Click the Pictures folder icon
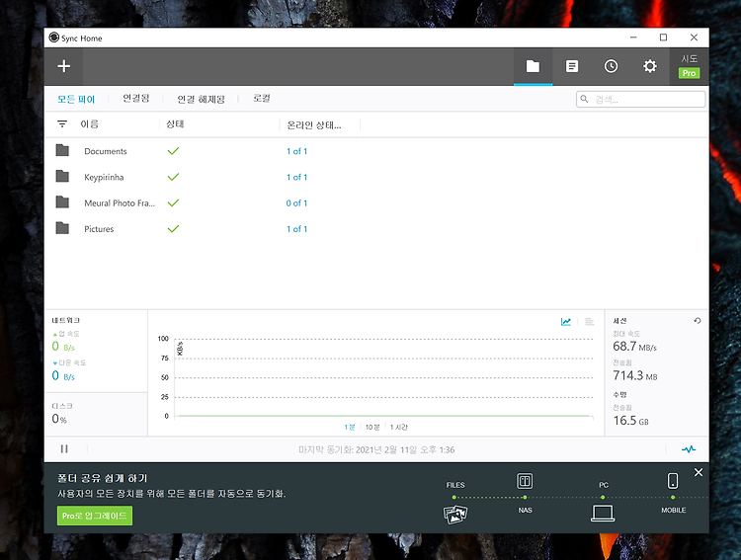The image size is (741, 560). [x=62, y=228]
